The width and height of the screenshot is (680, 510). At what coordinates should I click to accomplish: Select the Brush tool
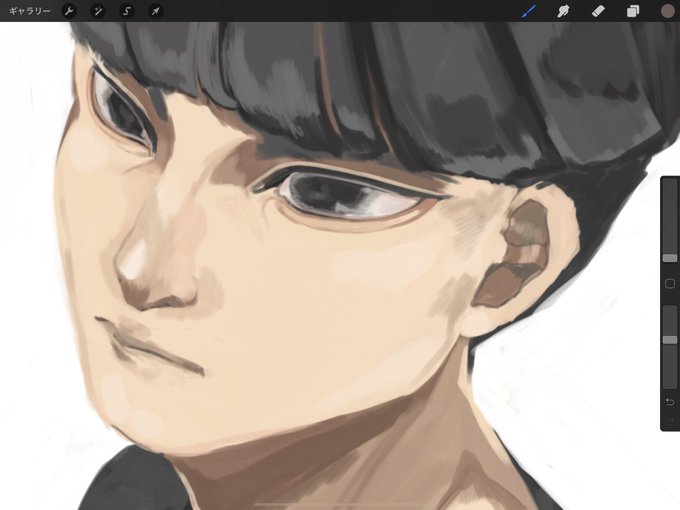point(529,11)
